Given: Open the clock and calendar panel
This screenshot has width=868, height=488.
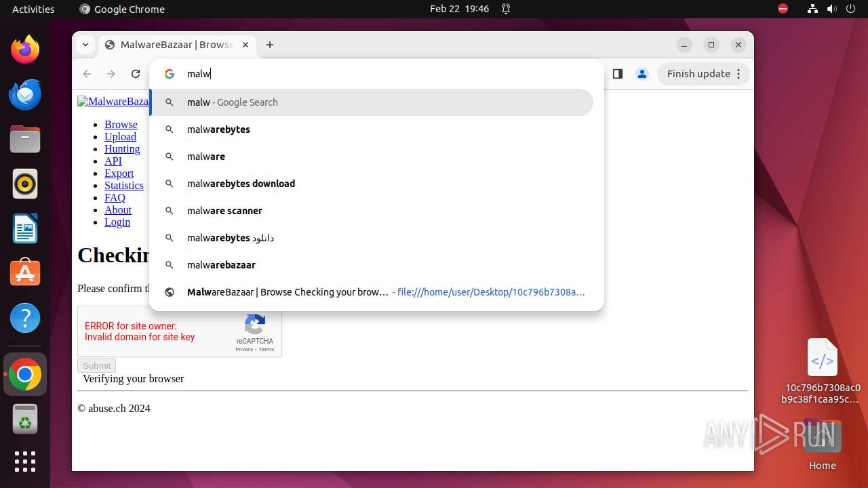Looking at the screenshot, I should [x=459, y=9].
